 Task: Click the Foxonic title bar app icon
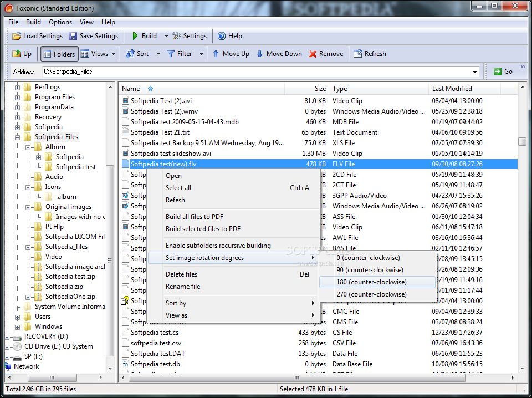tap(10, 8)
